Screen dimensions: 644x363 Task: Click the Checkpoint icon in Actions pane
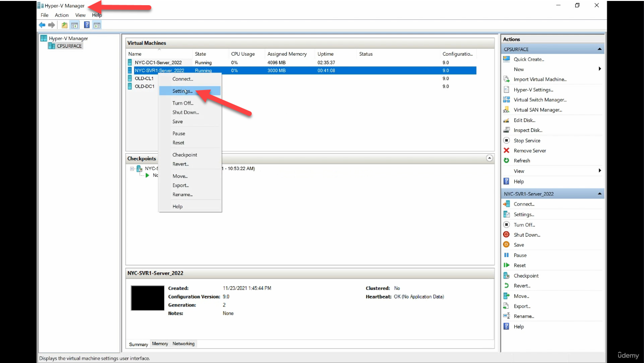[x=506, y=276]
